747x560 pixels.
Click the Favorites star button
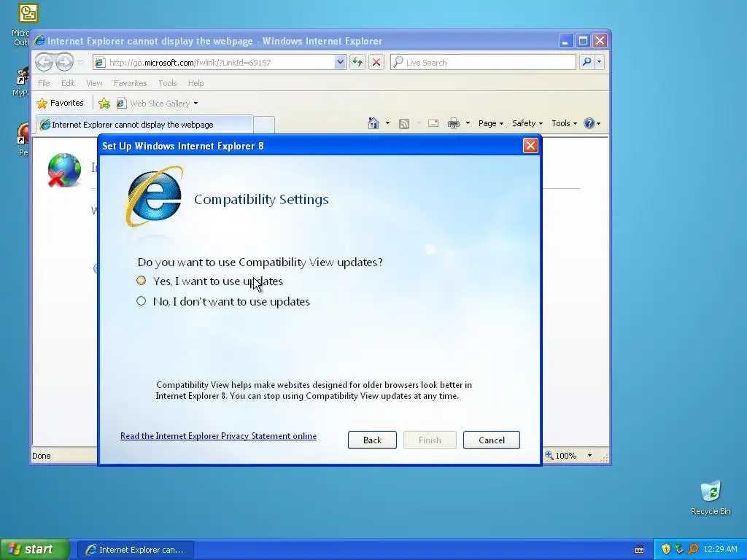coord(60,103)
